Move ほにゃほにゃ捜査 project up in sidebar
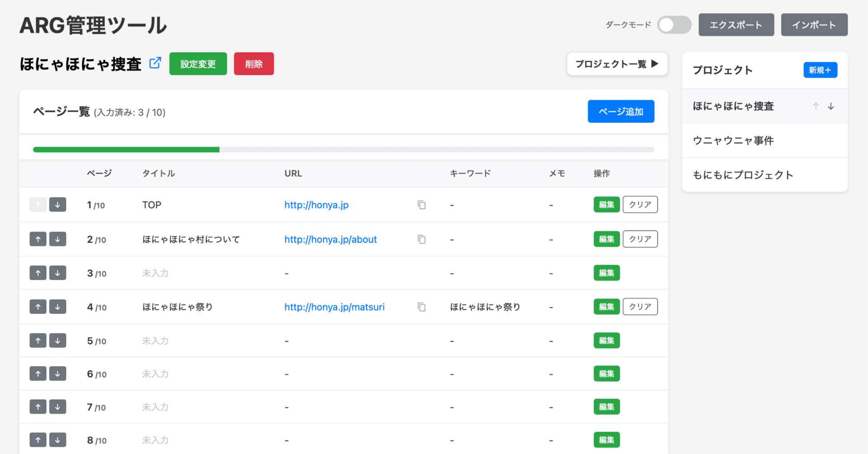The image size is (868, 454). [816, 106]
